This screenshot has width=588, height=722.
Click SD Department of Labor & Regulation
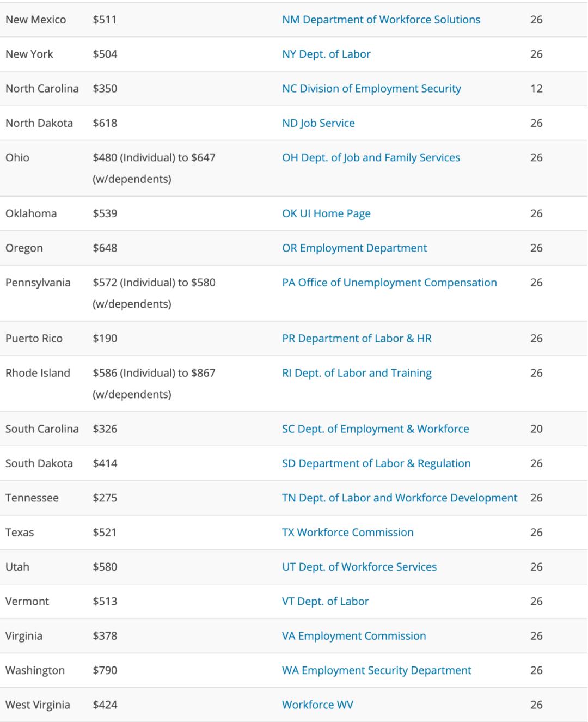(376, 463)
